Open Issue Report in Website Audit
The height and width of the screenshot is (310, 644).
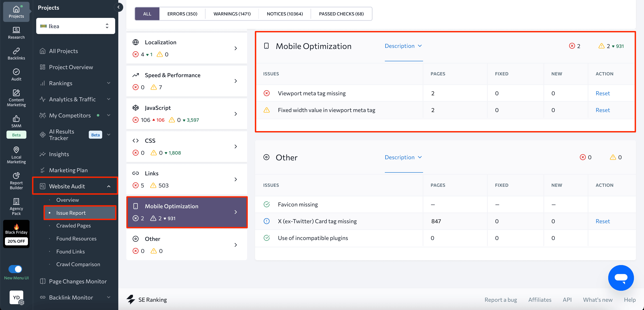click(x=71, y=212)
